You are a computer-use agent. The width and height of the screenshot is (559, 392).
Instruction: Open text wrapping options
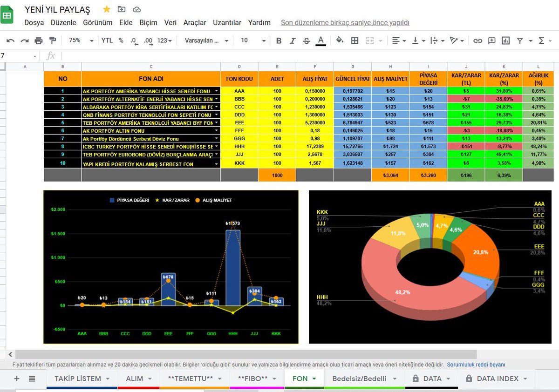(x=436, y=41)
